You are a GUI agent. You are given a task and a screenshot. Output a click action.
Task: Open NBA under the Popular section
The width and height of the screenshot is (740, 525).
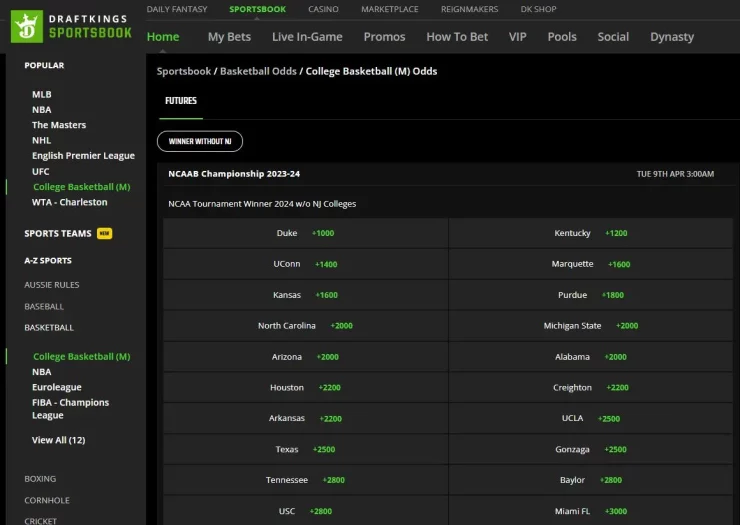click(x=42, y=110)
